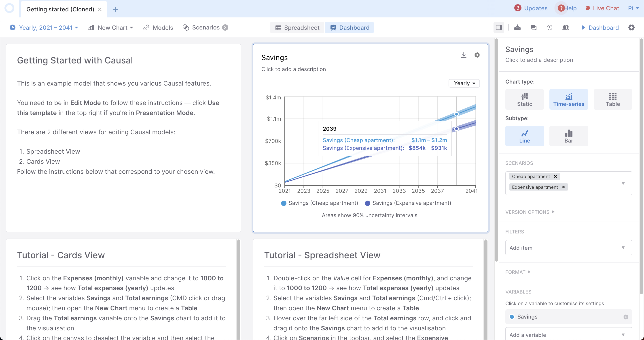This screenshot has width=644, height=340.
Task: Click the Cheap apartment data point on chart
Action: coord(456,114)
